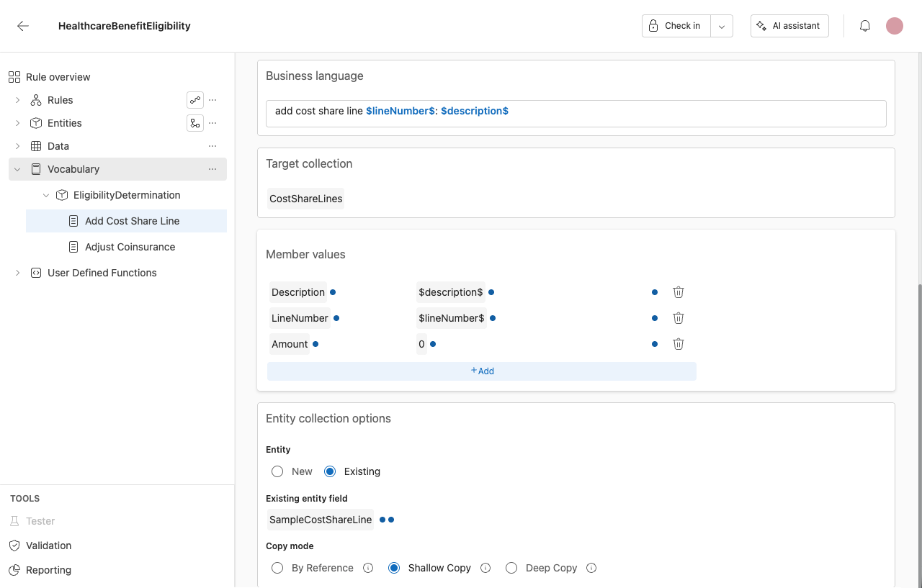The image size is (922, 588).
Task: Click the $description$ member value
Action: [x=450, y=292]
